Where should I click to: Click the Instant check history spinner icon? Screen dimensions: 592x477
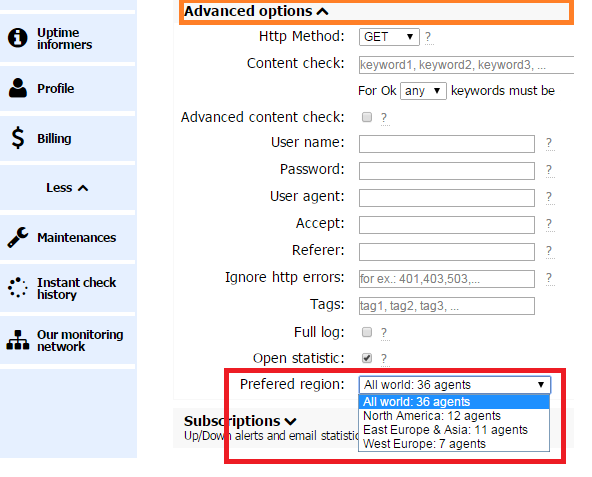coord(17,288)
